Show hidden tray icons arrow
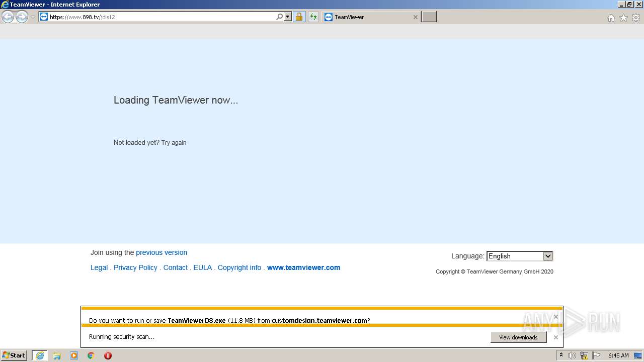The height and width of the screenshot is (362, 644). click(561, 355)
